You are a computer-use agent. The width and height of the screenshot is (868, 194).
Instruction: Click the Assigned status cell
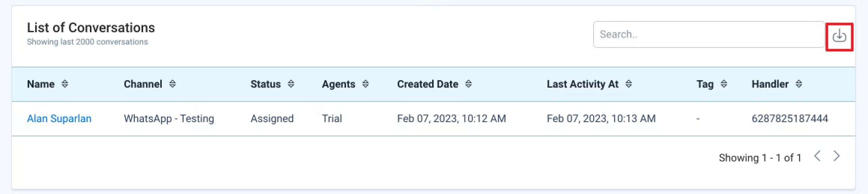(272, 119)
